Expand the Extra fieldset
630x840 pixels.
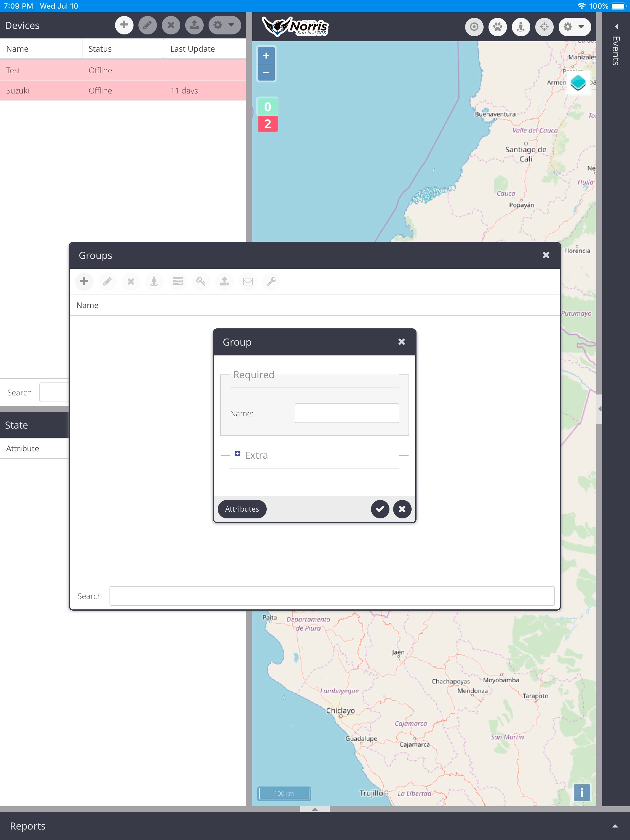(x=237, y=454)
